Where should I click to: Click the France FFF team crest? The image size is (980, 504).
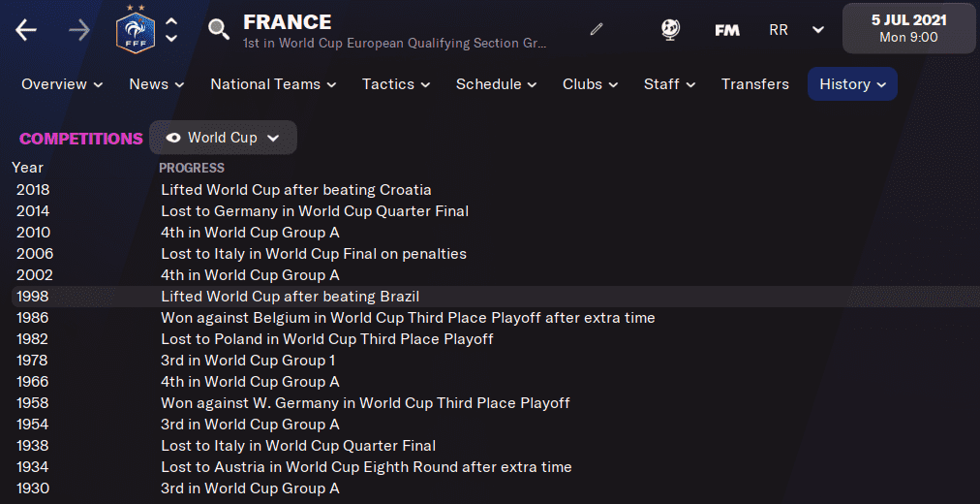click(x=135, y=30)
